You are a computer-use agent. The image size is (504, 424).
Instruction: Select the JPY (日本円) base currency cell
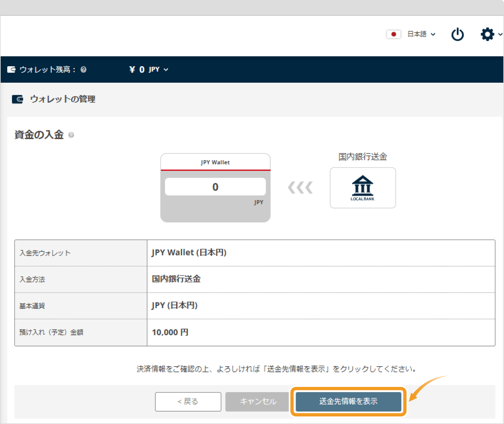[321, 306]
